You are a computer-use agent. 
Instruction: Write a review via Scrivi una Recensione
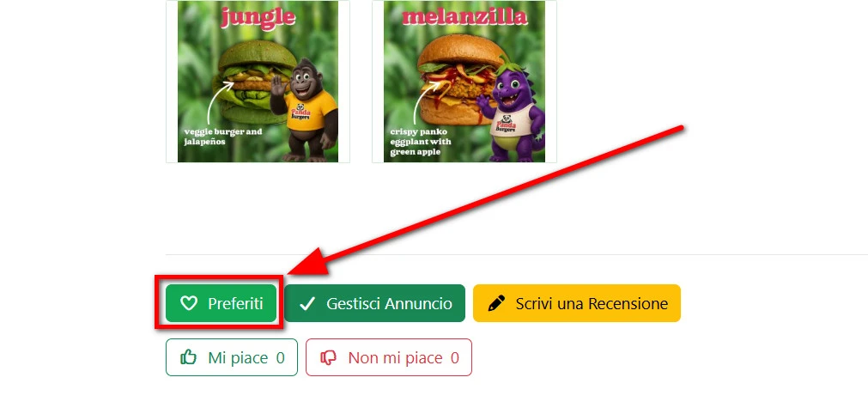click(577, 303)
